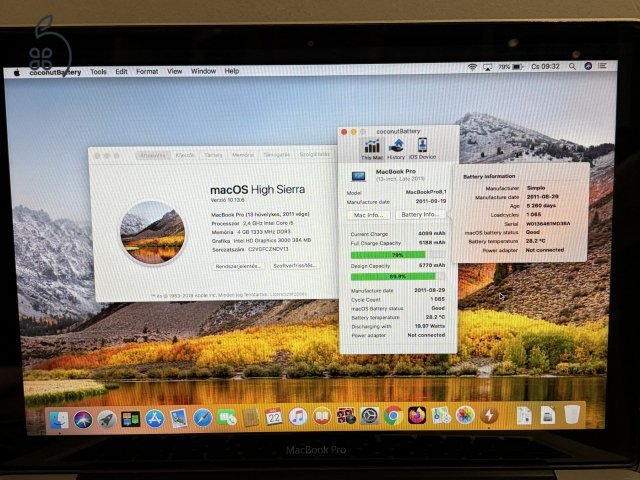Click the 10.97 Watts discharging value
Viewport: 640px width, 480px height.
pyautogui.click(x=430, y=326)
